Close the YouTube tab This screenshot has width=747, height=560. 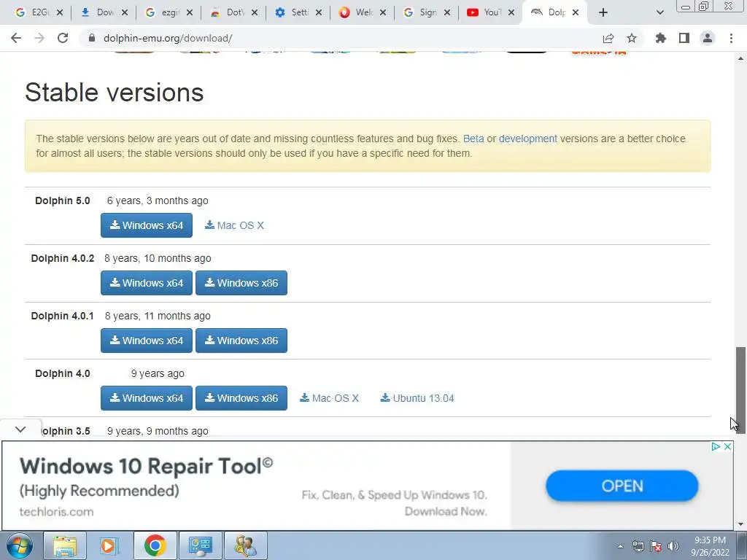[x=511, y=12]
